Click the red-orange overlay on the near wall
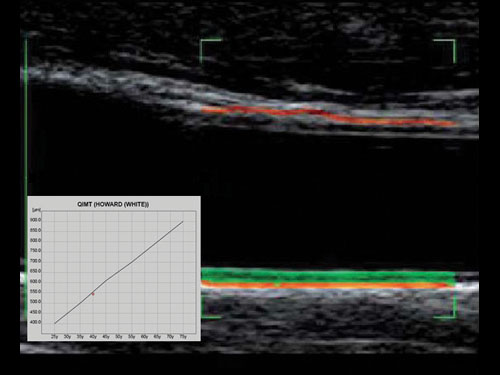Image resolution: width=500 pixels, height=375 pixels. (328, 116)
